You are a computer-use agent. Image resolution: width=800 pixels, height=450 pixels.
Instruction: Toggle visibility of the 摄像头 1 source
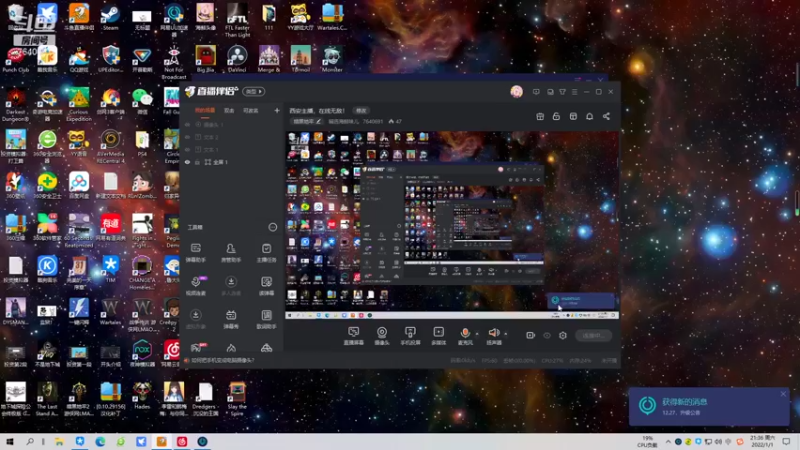click(x=187, y=124)
